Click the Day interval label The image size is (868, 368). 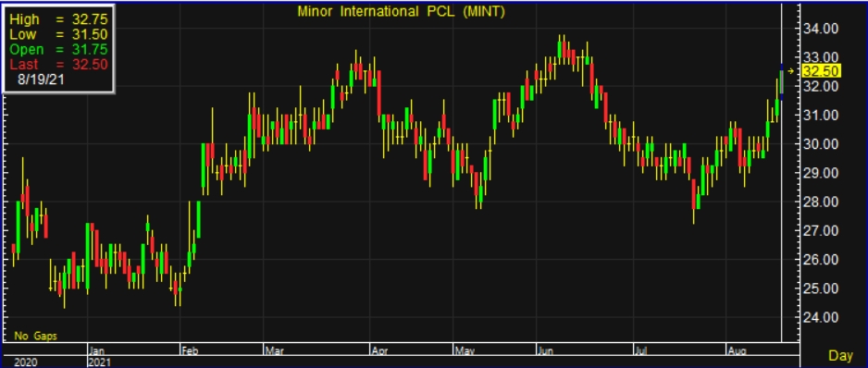840,356
